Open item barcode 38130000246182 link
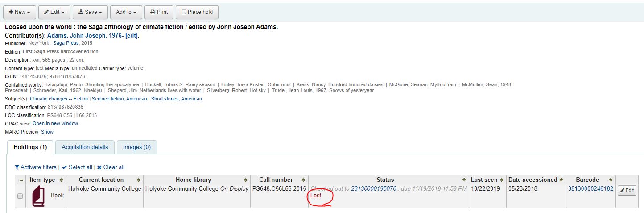 click(x=590, y=189)
